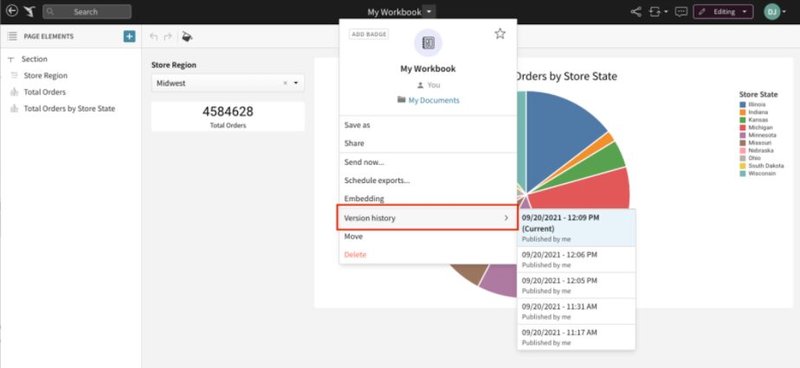Open the My Documents folder link
Screen dimensions: 800x368
434,101
